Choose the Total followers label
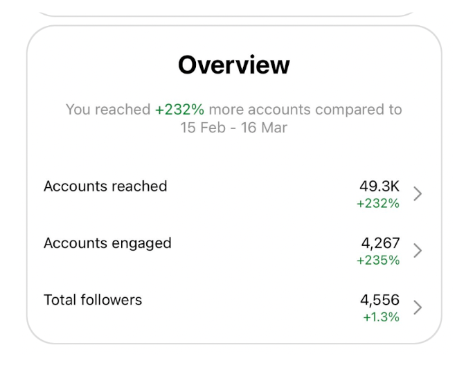The height and width of the screenshot is (365, 462). coord(93,300)
